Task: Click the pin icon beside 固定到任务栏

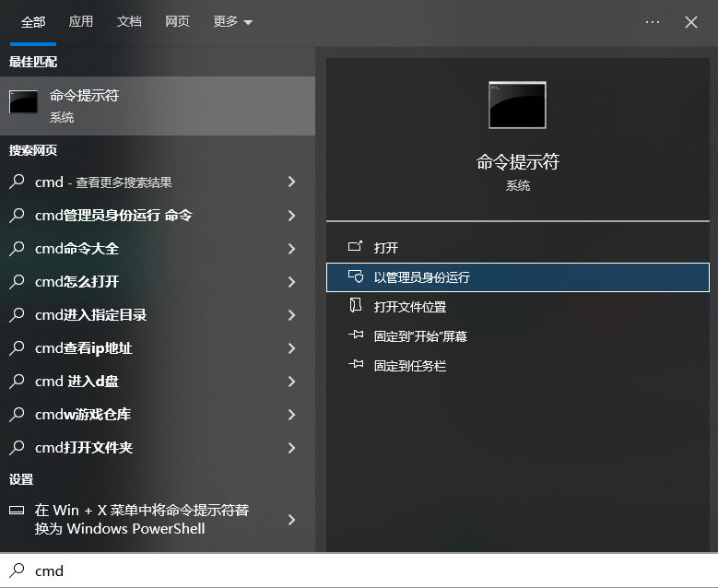Action: [356, 365]
